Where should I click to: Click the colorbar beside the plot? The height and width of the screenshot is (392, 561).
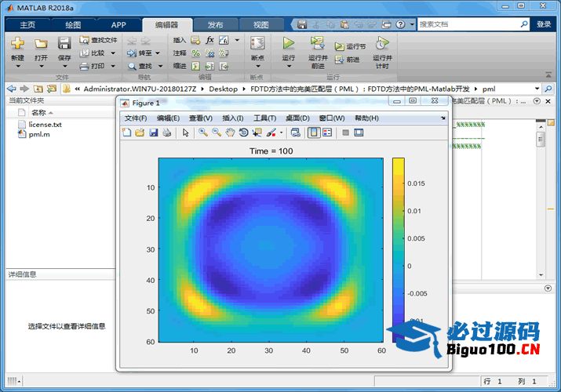(399, 249)
